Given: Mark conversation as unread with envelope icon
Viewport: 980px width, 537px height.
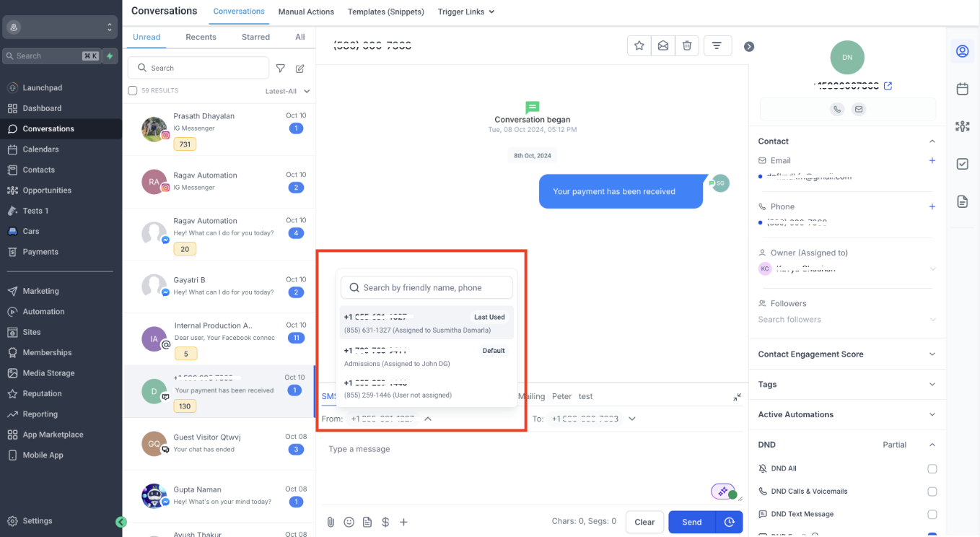Looking at the screenshot, I should (x=662, y=45).
